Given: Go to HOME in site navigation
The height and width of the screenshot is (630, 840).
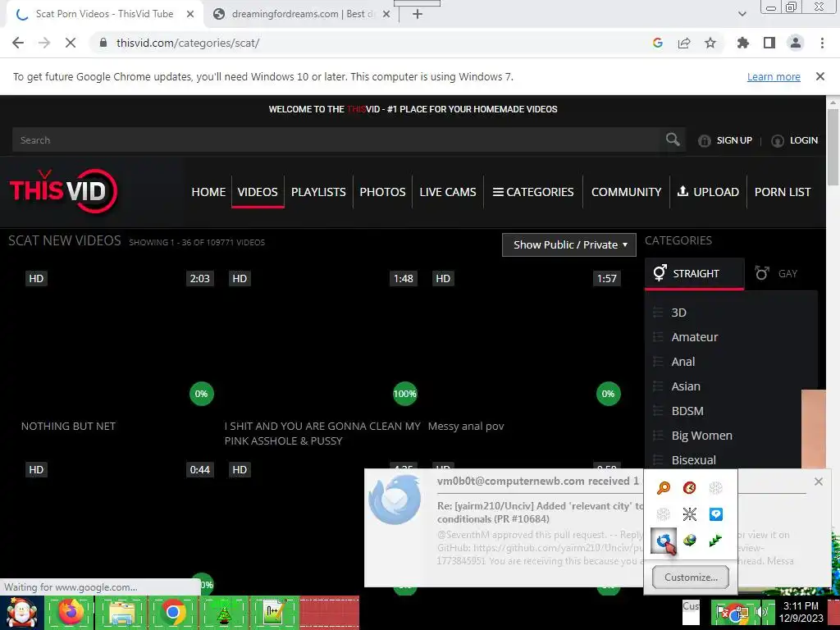Looking at the screenshot, I should coord(208,192).
